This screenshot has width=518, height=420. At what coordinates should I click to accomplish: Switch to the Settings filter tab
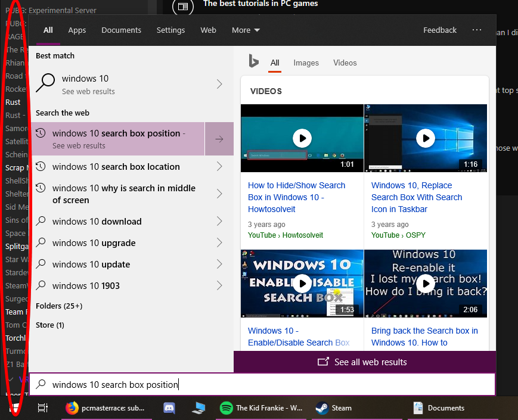click(171, 30)
